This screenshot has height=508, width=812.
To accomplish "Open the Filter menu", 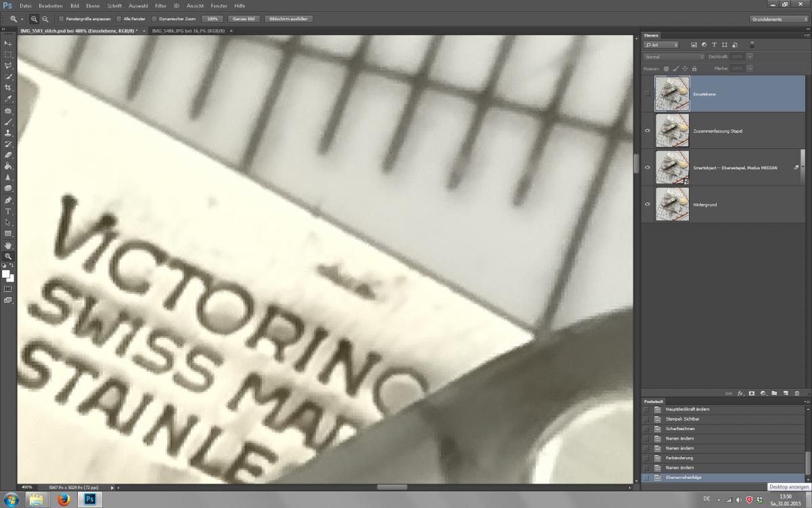I will tap(160, 5).
